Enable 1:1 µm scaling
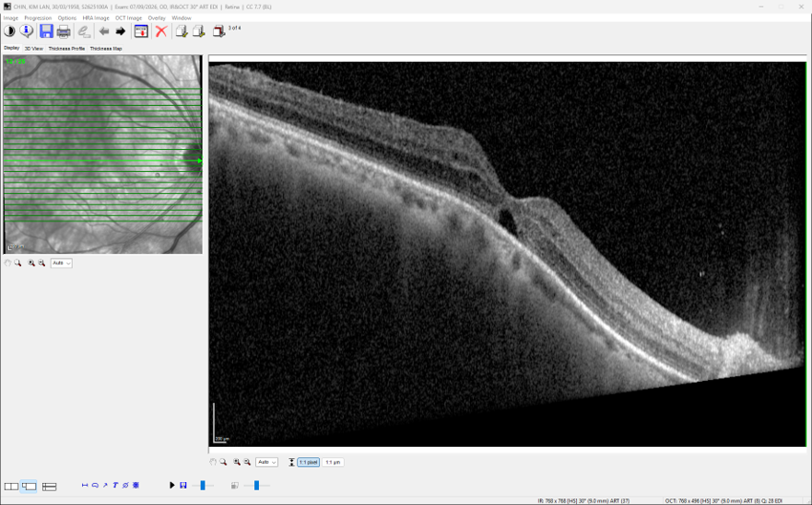This screenshot has width=812, height=505. point(332,462)
